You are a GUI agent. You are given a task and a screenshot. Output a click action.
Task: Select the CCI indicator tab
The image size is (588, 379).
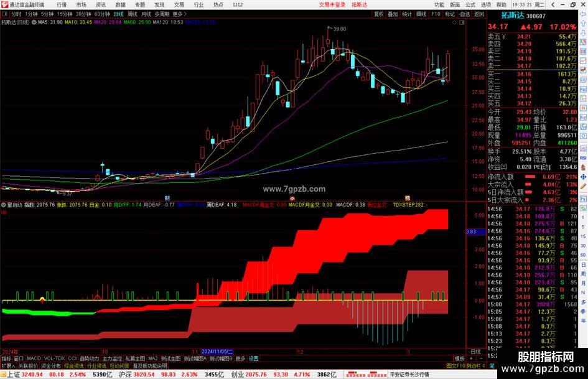click(x=72, y=358)
